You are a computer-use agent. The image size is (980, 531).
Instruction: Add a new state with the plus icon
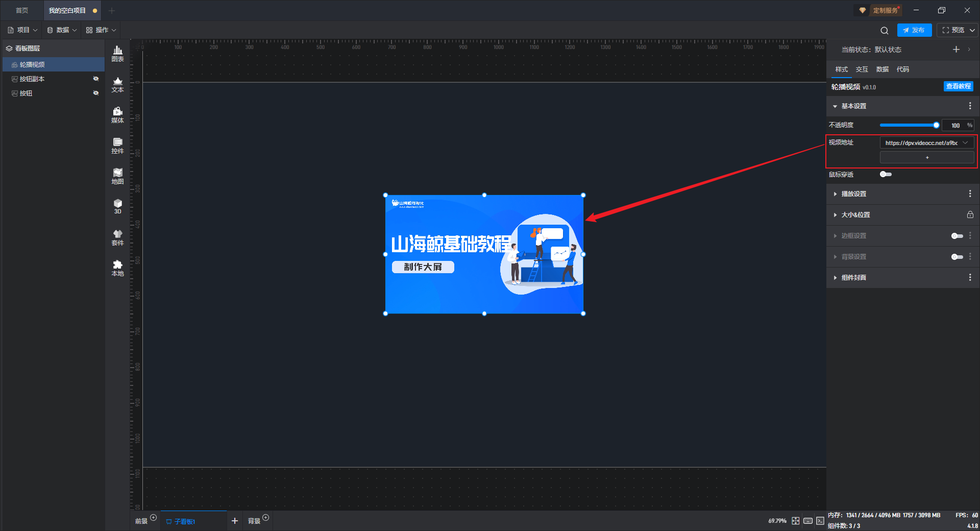(956, 49)
